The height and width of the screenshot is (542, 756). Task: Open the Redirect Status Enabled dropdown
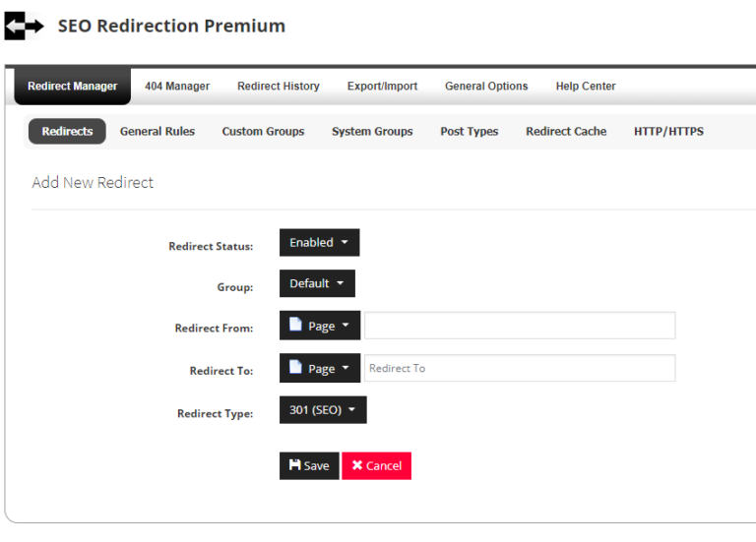click(x=319, y=242)
